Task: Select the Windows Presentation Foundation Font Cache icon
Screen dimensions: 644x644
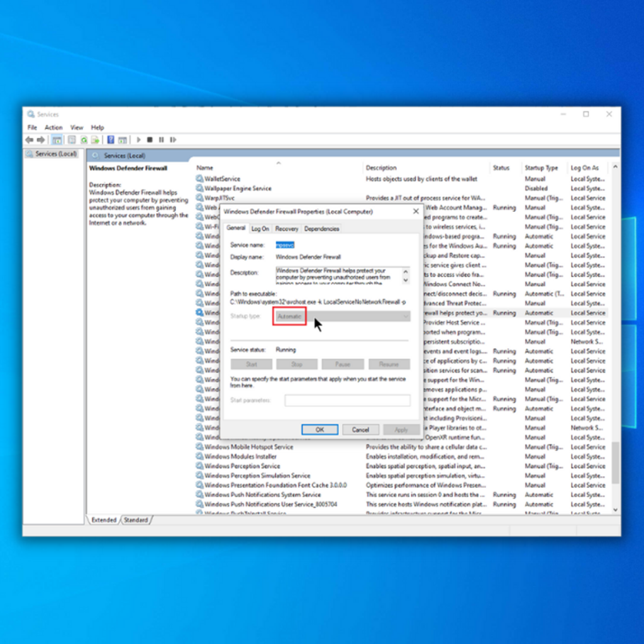Action: pos(199,485)
